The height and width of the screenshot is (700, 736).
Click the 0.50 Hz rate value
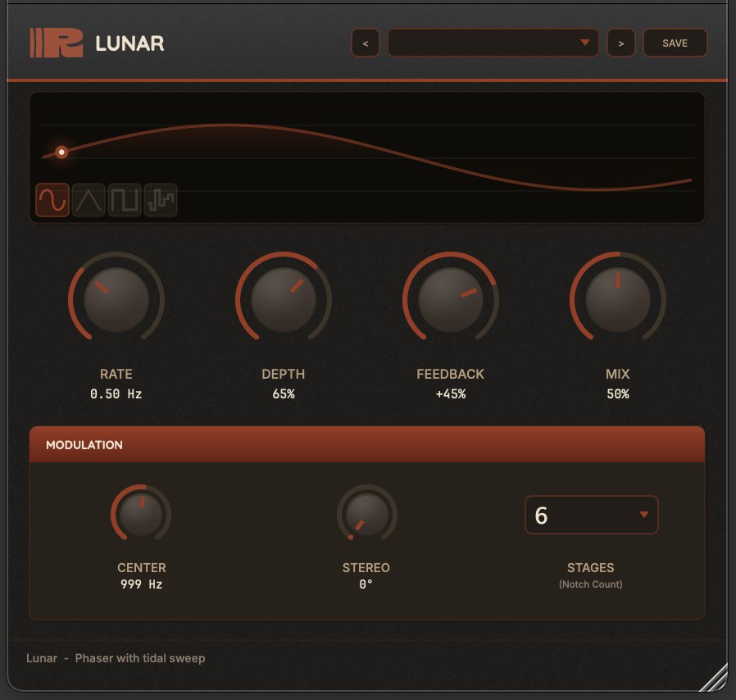pyautogui.click(x=116, y=394)
